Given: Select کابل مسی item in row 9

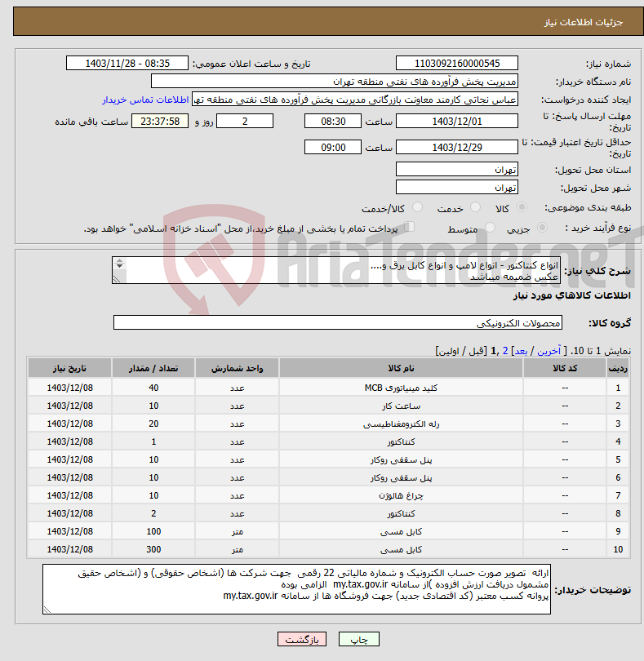Looking at the screenshot, I should (401, 532).
